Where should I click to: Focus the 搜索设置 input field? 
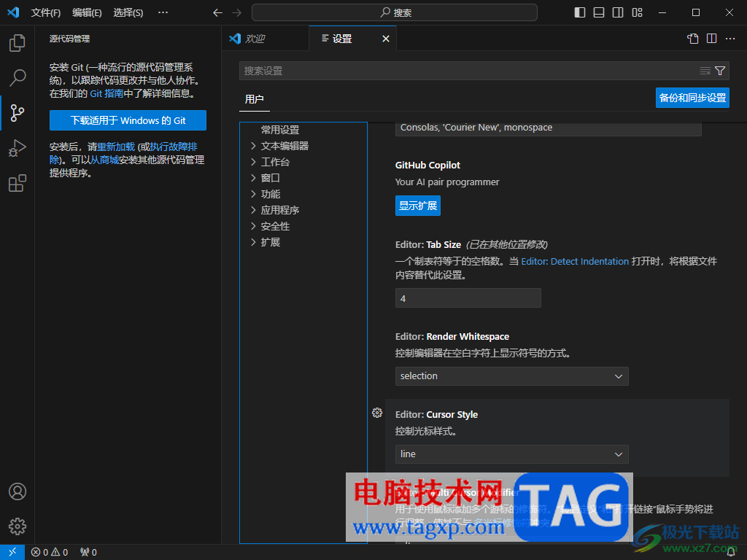tap(469, 71)
